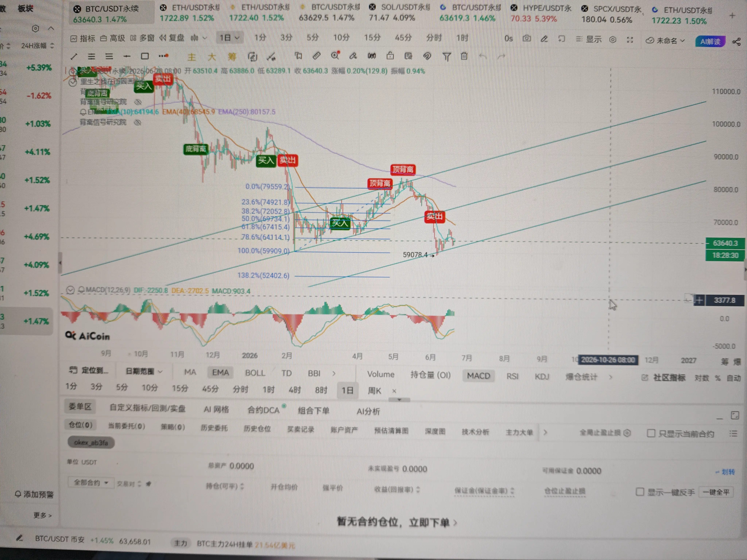Open the 指标 indicators button
This screenshot has width=747, height=560.
pos(83,38)
